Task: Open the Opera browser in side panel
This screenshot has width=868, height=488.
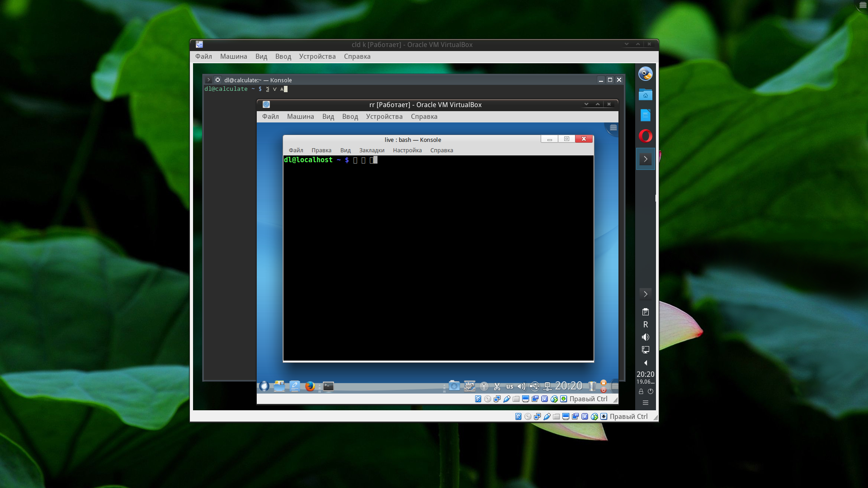Action: 645,136
